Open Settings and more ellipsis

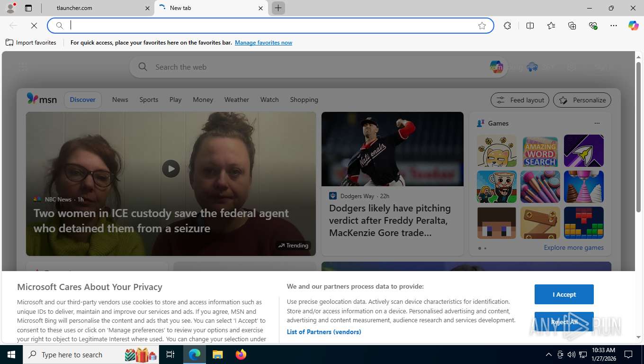click(614, 26)
